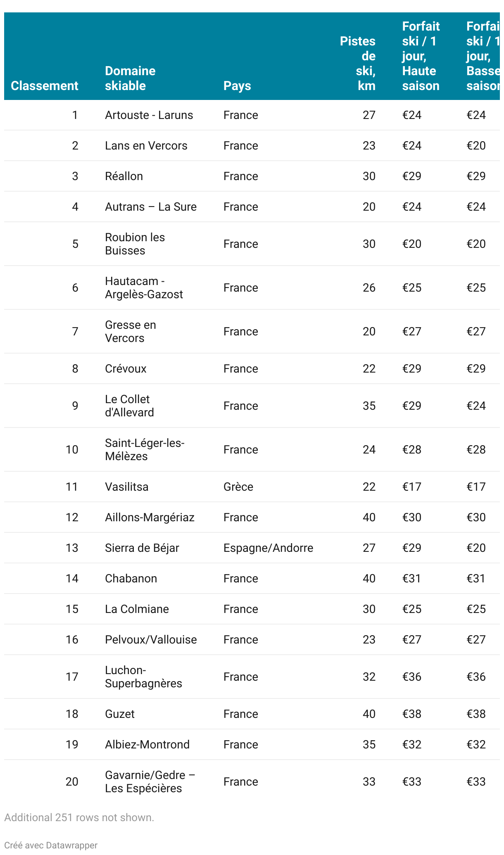Open the Créé avec Datawrapper link
Viewport: 504px width, 855px height.
pos(51,845)
